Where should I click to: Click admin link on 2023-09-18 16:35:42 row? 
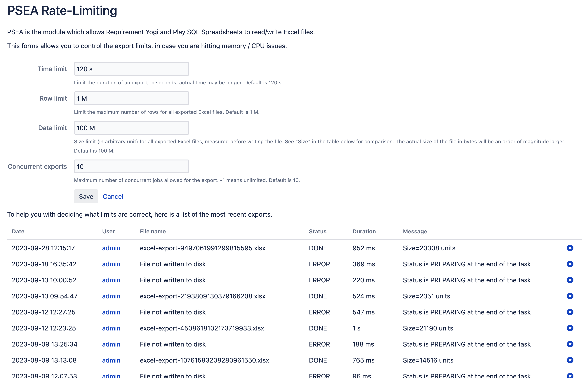coord(111,264)
